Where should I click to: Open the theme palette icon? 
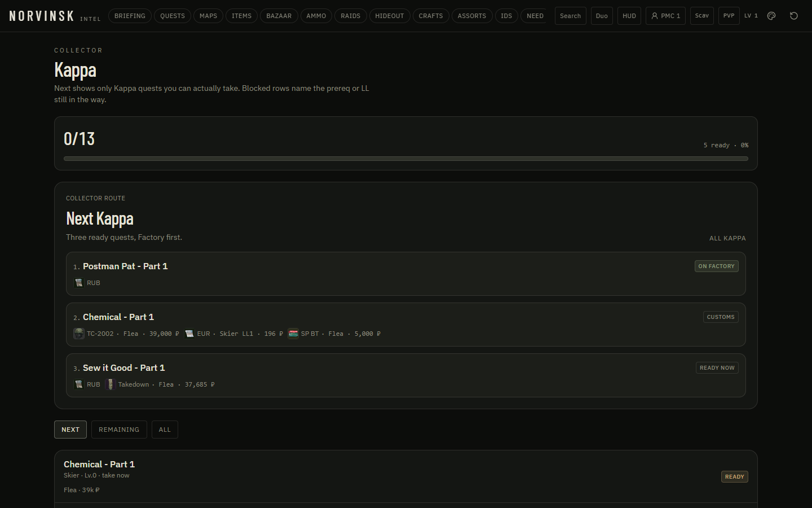click(771, 16)
